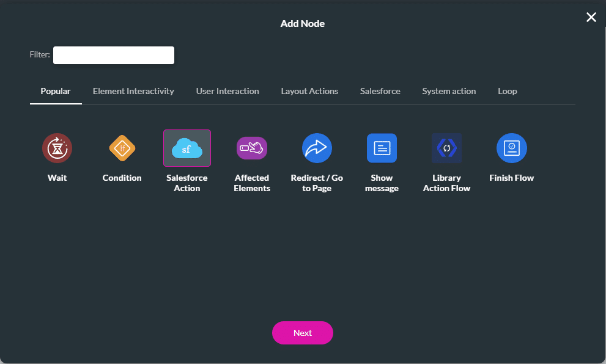Select the Finish Flow node icon
606x364 pixels.
point(511,148)
